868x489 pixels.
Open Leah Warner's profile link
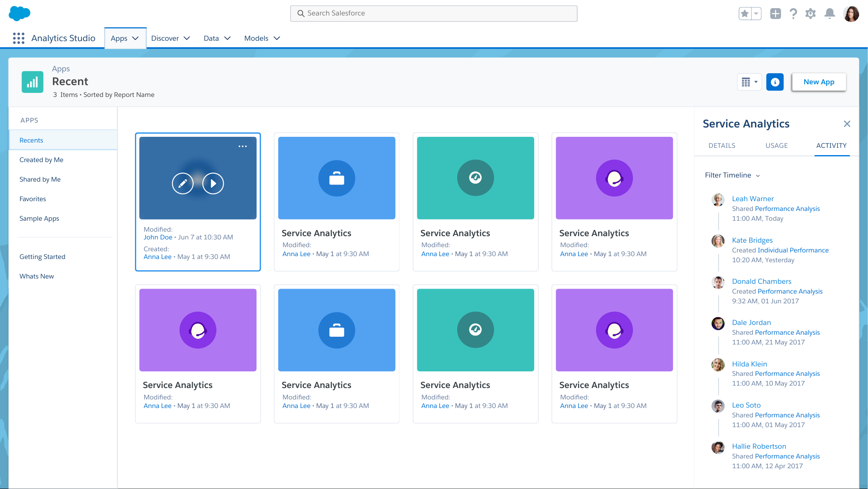pyautogui.click(x=753, y=199)
